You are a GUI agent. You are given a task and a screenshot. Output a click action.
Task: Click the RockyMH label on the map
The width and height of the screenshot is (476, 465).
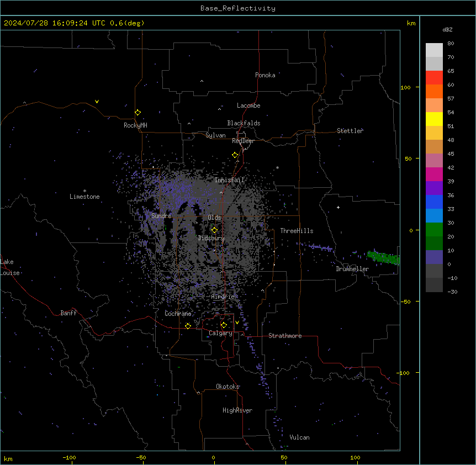pos(135,125)
